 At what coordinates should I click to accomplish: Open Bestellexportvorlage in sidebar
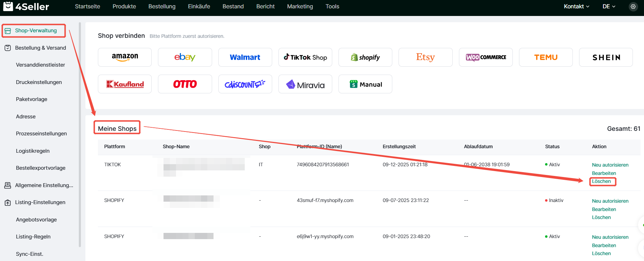click(x=41, y=168)
